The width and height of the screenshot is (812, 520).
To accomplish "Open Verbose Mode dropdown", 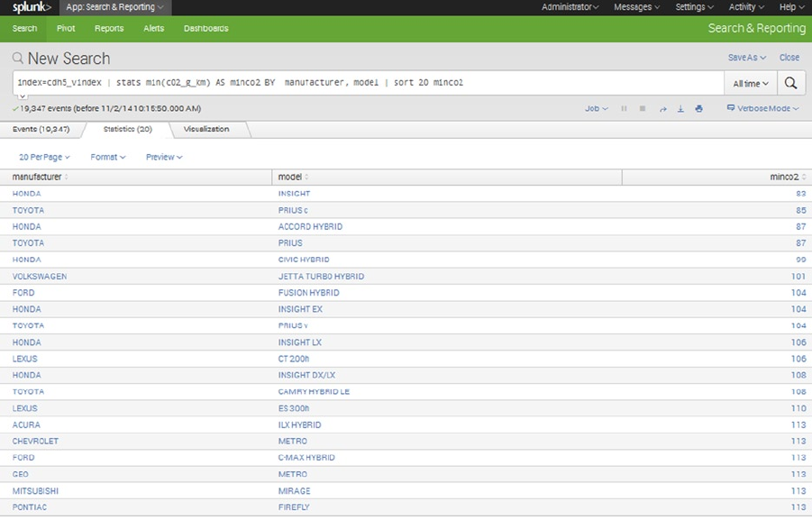I will click(762, 108).
